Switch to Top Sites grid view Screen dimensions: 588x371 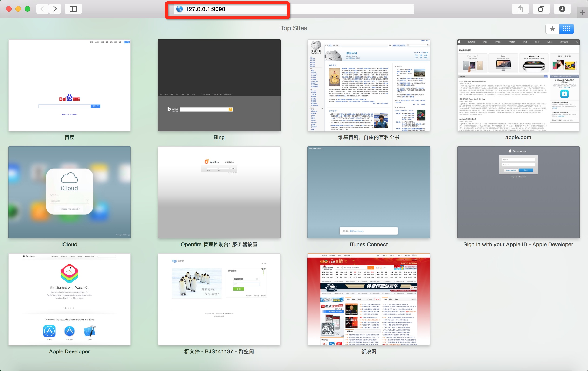pyautogui.click(x=567, y=29)
